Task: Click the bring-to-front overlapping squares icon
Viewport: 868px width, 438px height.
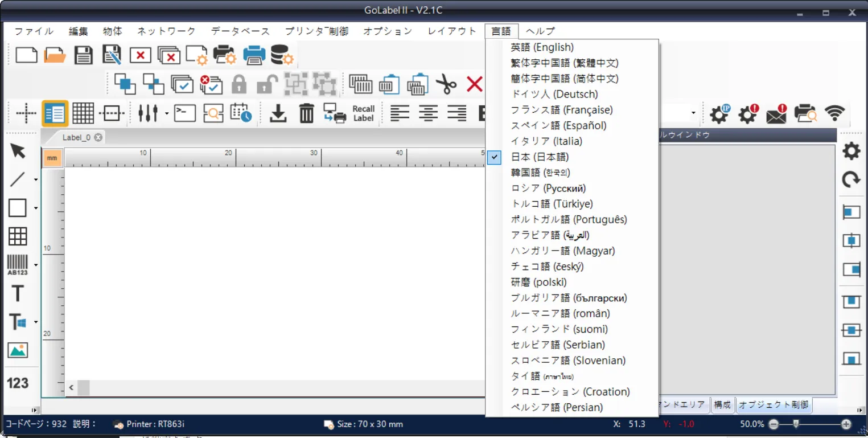Action: click(x=125, y=84)
